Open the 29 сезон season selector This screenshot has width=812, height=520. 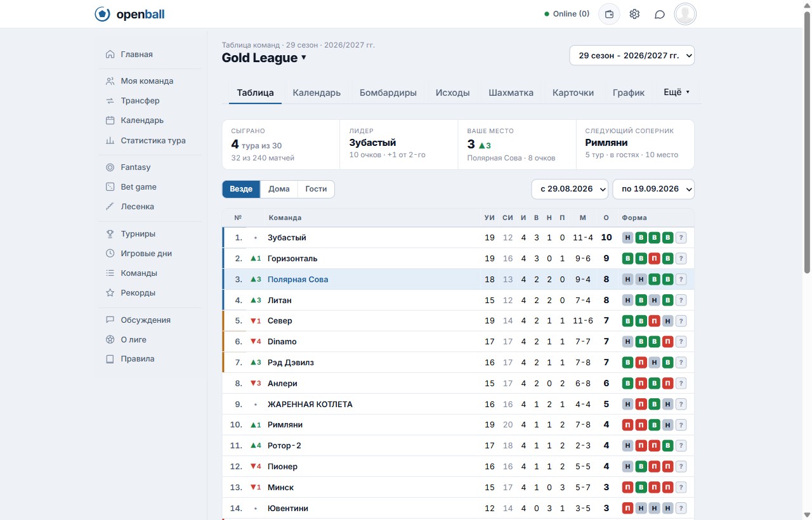tap(632, 55)
